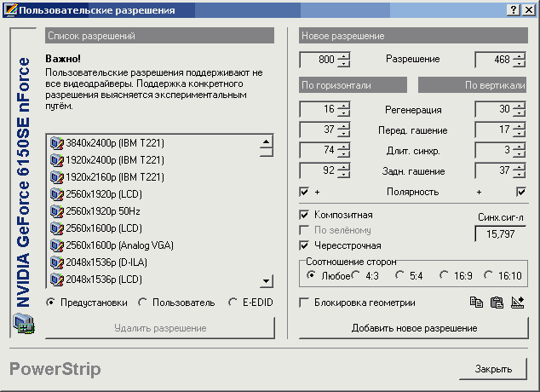Click Добавить новое разрешение button
The height and width of the screenshot is (392, 540).
(414, 328)
